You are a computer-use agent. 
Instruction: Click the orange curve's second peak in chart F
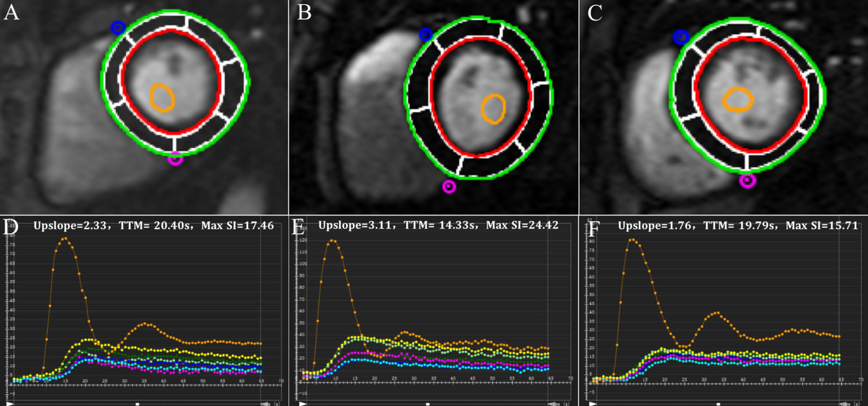click(718, 313)
